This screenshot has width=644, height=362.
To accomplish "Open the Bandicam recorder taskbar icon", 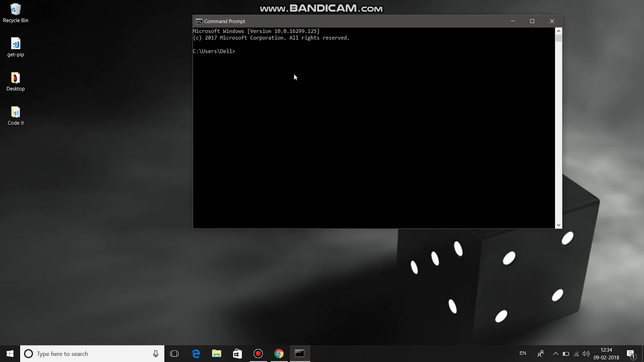I will [258, 353].
